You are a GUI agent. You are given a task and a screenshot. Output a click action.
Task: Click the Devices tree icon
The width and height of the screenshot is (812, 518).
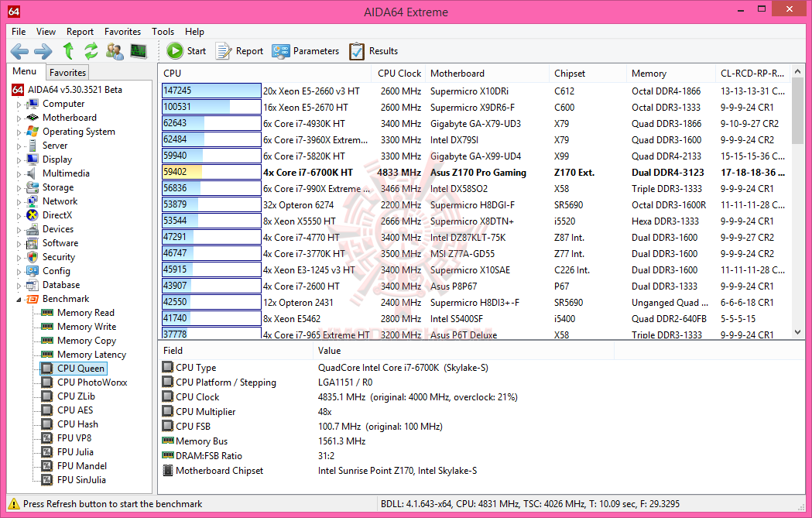pyautogui.click(x=33, y=229)
